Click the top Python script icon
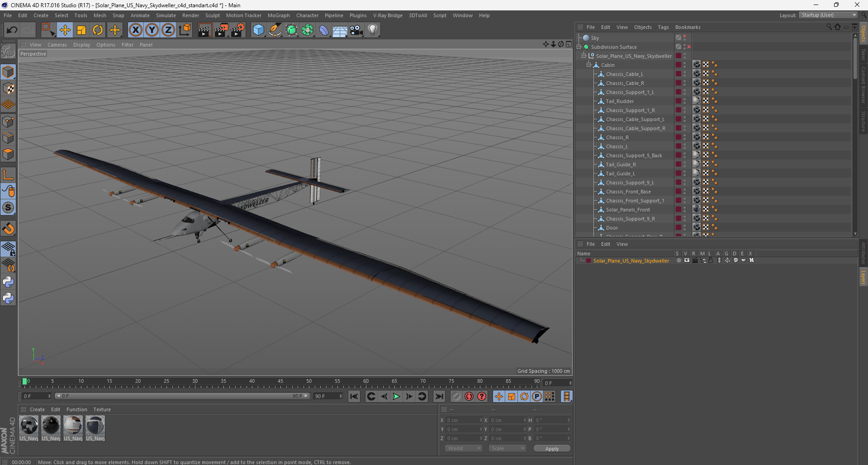Viewport: 868px width, 465px height. (x=8, y=282)
